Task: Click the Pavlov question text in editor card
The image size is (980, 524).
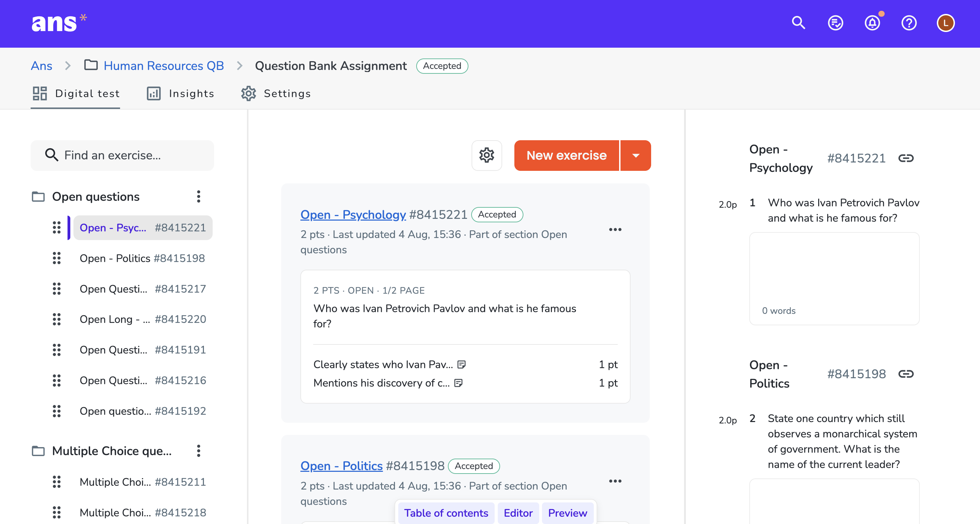Action: (444, 316)
